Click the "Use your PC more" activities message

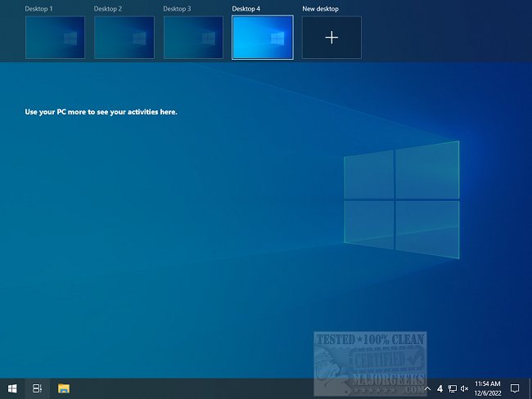click(x=101, y=112)
